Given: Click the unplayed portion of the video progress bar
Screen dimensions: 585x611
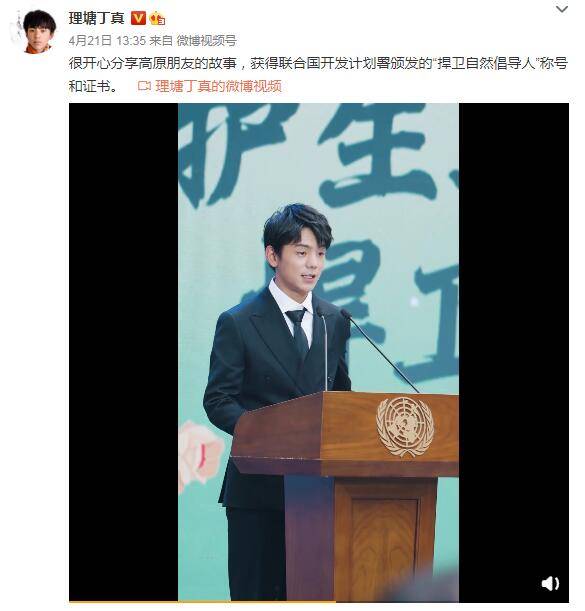Looking at the screenshot, I should [452, 602].
